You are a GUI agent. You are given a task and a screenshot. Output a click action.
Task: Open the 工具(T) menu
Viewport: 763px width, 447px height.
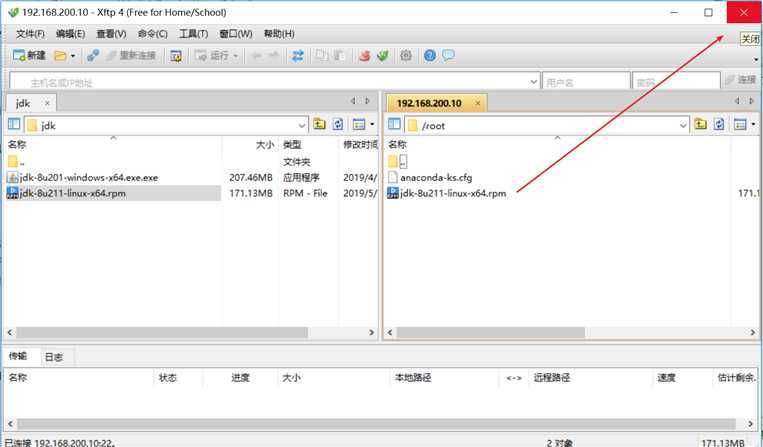pyautogui.click(x=193, y=34)
